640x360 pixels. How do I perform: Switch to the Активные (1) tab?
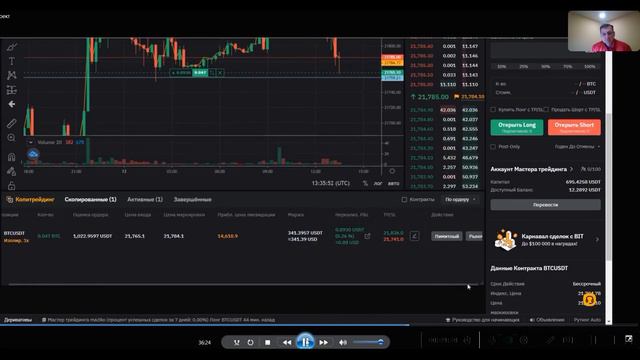145,200
